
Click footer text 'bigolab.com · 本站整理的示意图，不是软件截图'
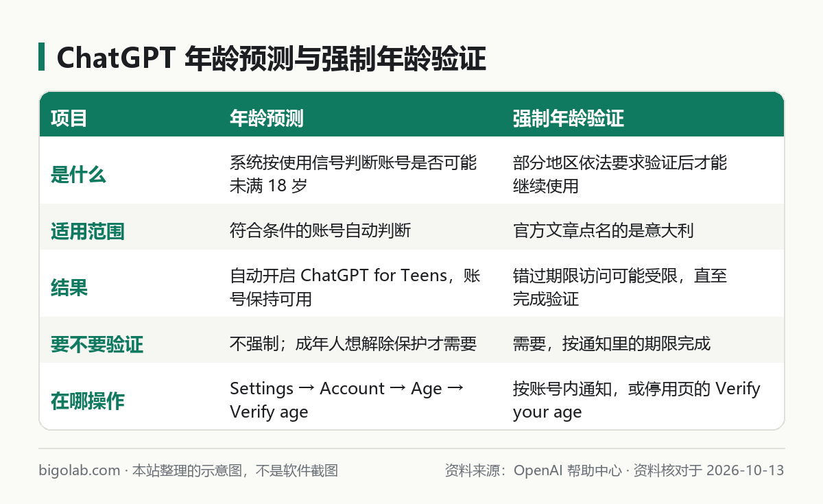(189, 470)
